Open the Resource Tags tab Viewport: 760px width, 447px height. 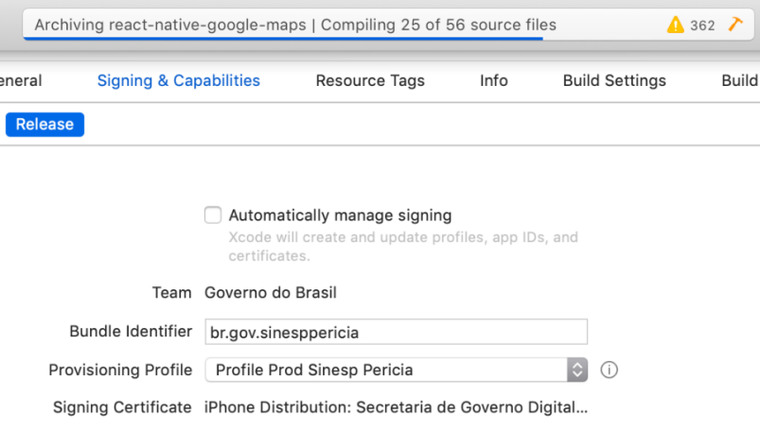(370, 81)
